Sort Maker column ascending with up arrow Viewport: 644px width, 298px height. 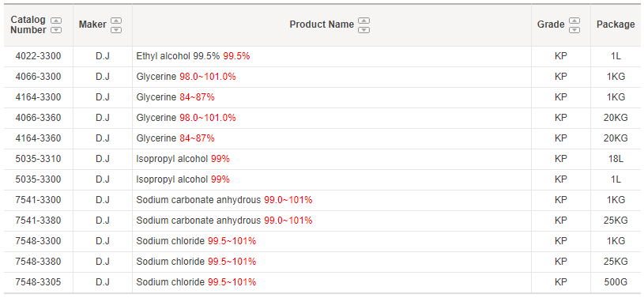pyautogui.click(x=117, y=20)
